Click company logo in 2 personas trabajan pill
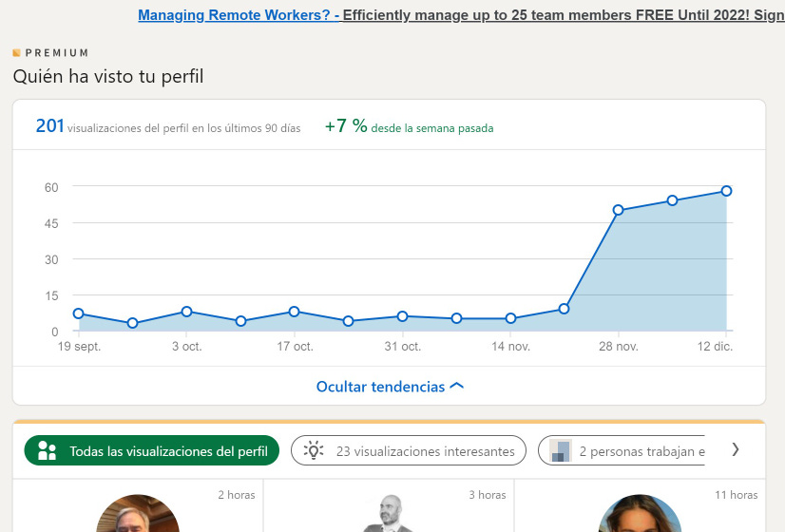Screen dimensions: 785x532 (560, 450)
